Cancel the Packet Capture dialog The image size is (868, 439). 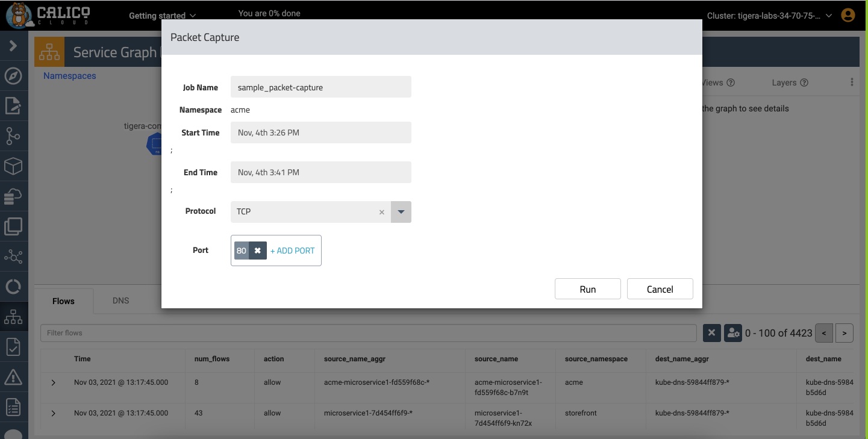pyautogui.click(x=660, y=289)
